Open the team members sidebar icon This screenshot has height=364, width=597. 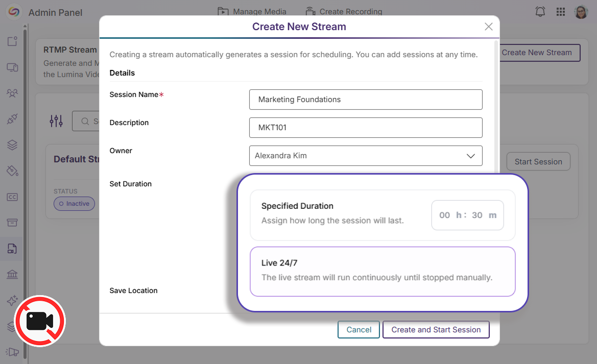[x=12, y=93]
